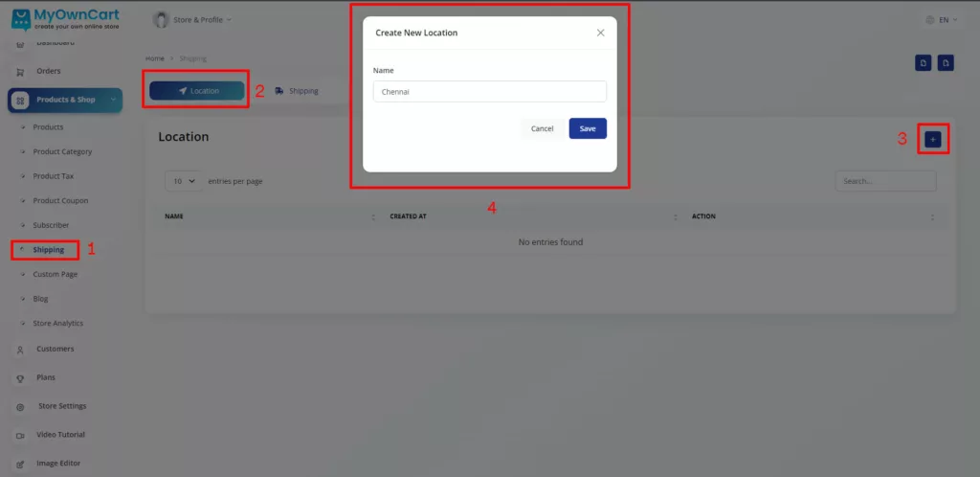This screenshot has width=980, height=477.
Task: Open Video Tutorial in the sidebar
Action: (x=60, y=435)
